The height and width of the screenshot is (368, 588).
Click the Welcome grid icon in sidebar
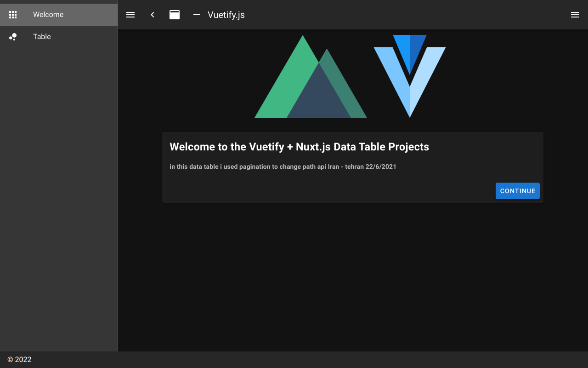(13, 15)
